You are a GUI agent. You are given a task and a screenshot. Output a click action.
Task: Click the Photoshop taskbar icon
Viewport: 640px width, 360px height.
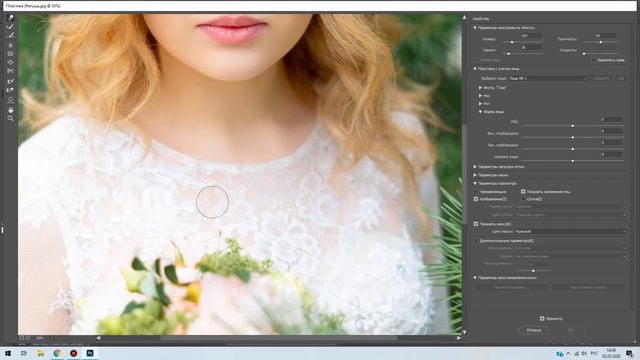point(90,353)
